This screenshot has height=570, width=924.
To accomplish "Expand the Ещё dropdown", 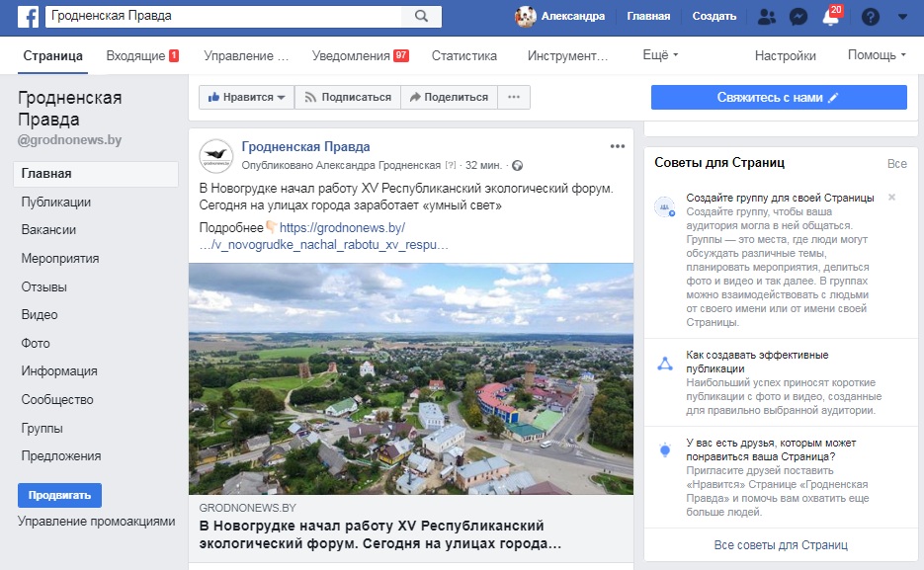I will point(660,54).
